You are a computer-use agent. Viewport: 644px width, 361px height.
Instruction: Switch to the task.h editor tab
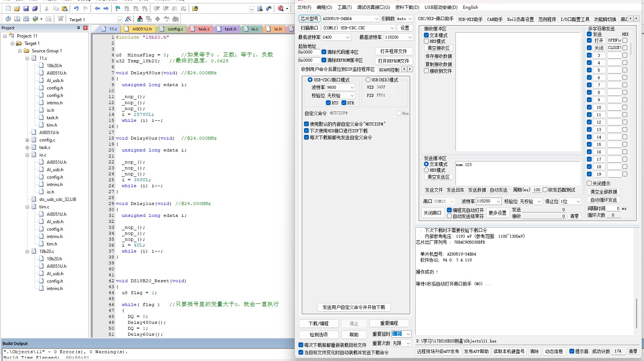227,29
